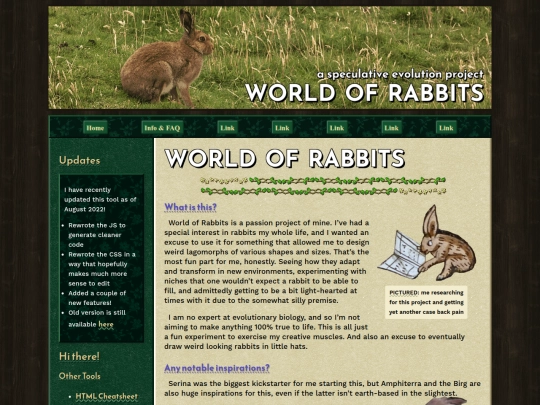Click the 'Serina was the biggest kickstarter' paragraph
Screen dimensions: 540x405
(322, 388)
